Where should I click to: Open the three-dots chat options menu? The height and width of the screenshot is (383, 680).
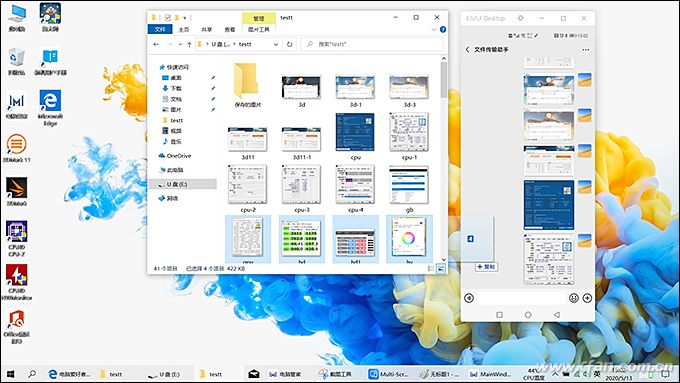[x=586, y=50]
